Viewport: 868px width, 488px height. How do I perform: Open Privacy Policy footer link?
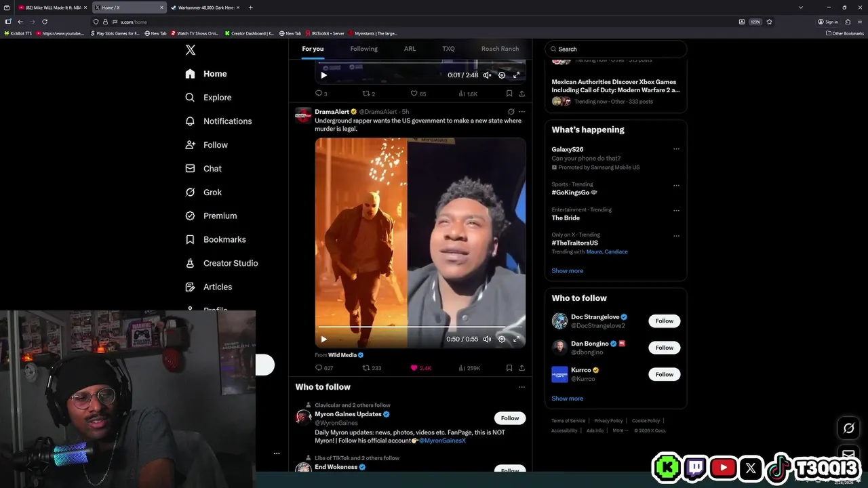point(608,421)
